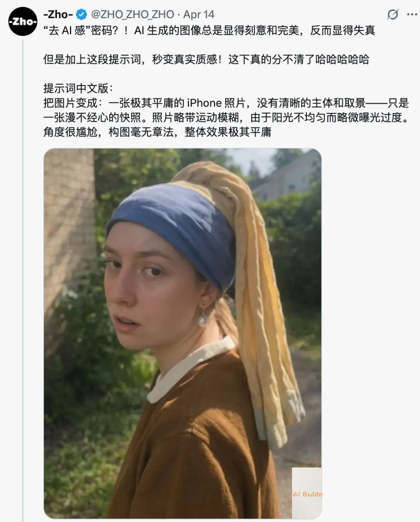This screenshot has height=522, width=420.
Task: Open the @ZHO_ZHO_ZHO handle link
Action: [132, 15]
